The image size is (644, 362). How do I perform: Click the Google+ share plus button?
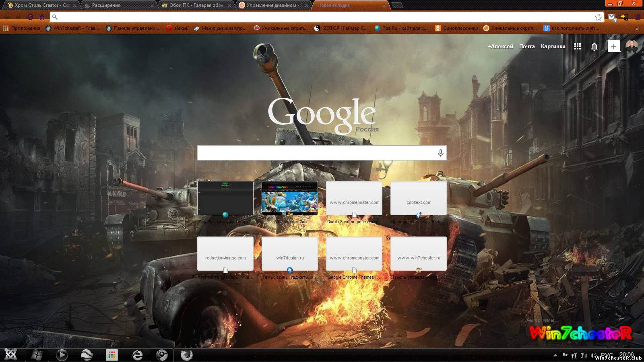click(x=613, y=46)
